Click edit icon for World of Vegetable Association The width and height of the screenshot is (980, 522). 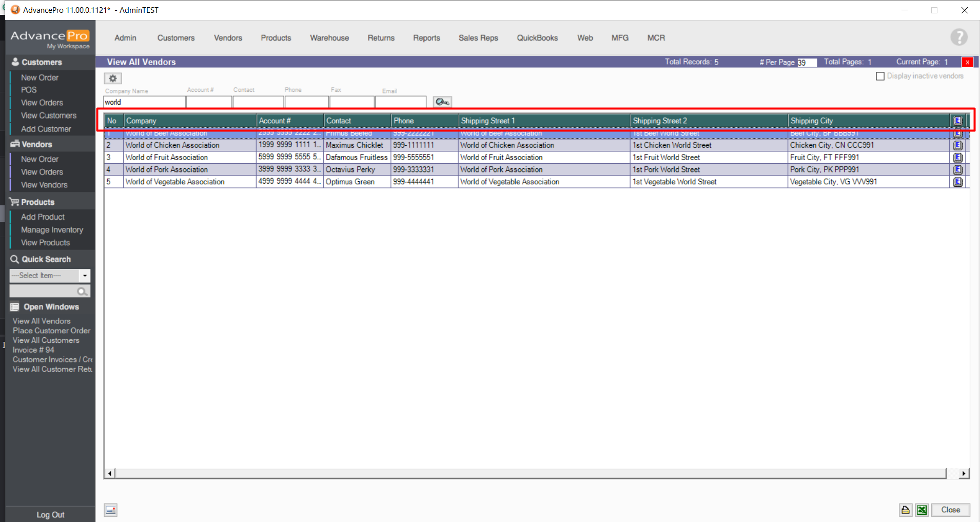(957, 182)
